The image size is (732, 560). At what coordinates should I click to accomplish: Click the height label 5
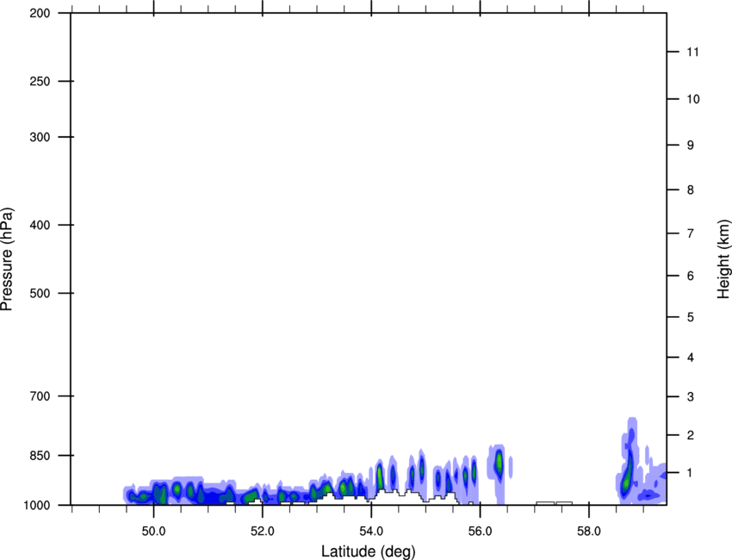click(x=691, y=317)
